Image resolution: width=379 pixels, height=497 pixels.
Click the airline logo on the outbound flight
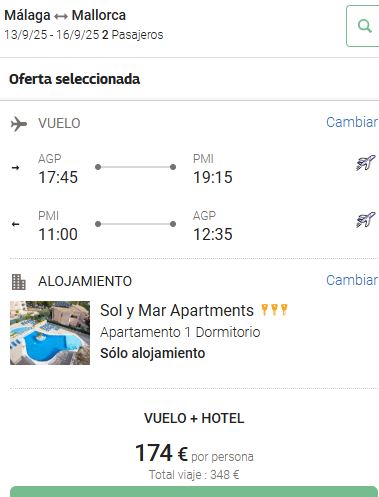coord(365,163)
